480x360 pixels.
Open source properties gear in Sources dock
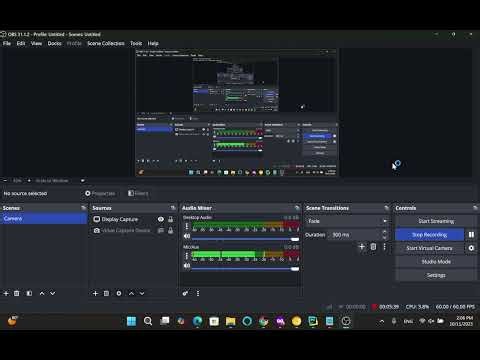click(119, 293)
